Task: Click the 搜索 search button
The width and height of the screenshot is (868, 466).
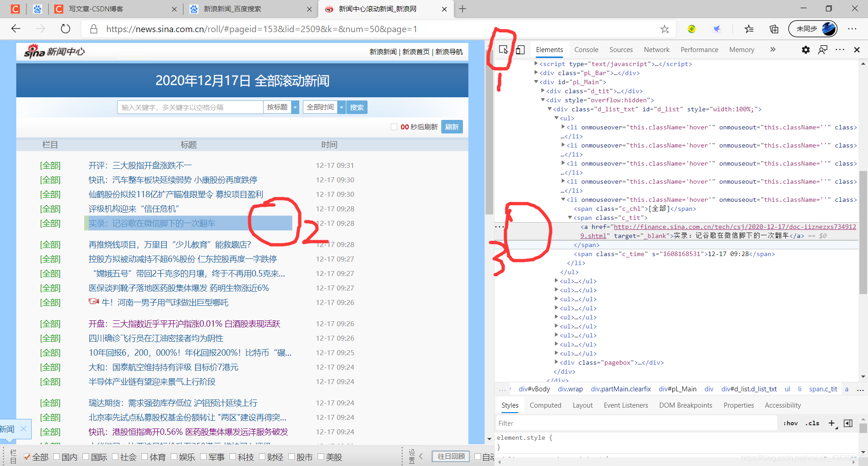Action: [357, 107]
